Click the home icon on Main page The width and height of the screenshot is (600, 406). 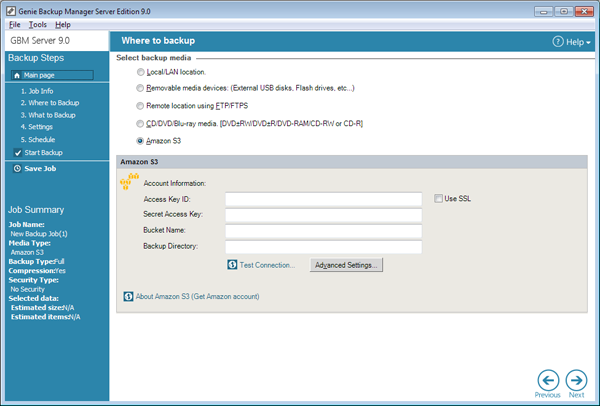point(17,75)
